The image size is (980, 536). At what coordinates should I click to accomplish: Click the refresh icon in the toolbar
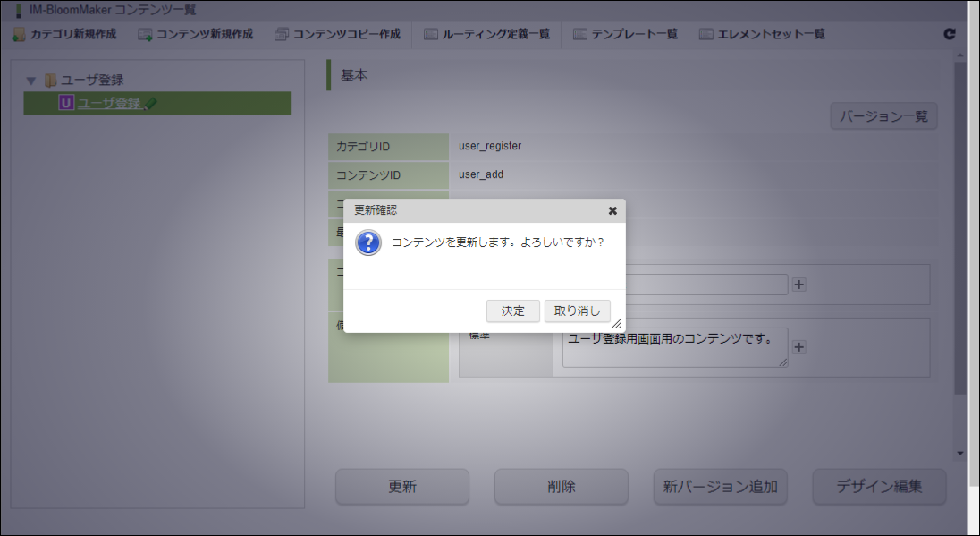[950, 34]
